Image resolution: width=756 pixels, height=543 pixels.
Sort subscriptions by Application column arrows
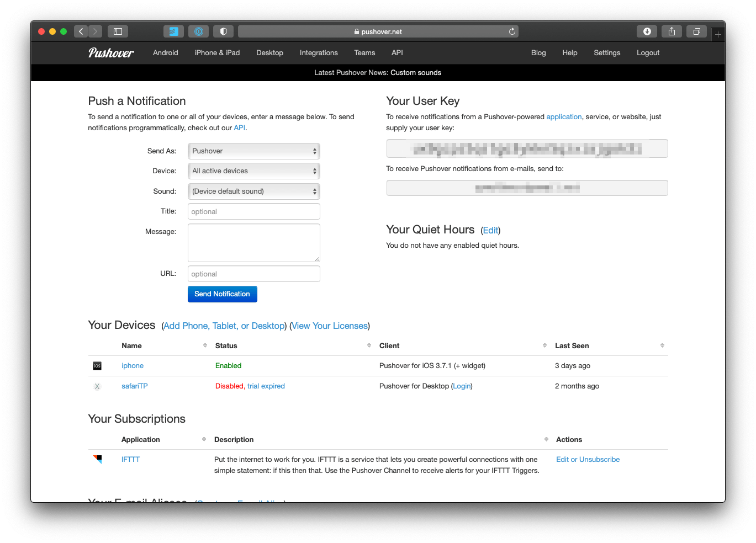[204, 439]
